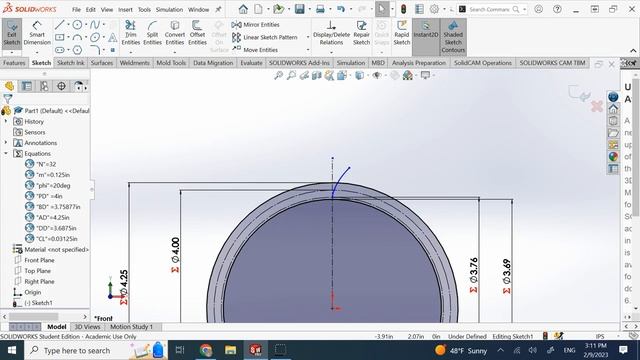Select the Straight Slot tool
This screenshot has width=640, height=360.
(60, 50)
